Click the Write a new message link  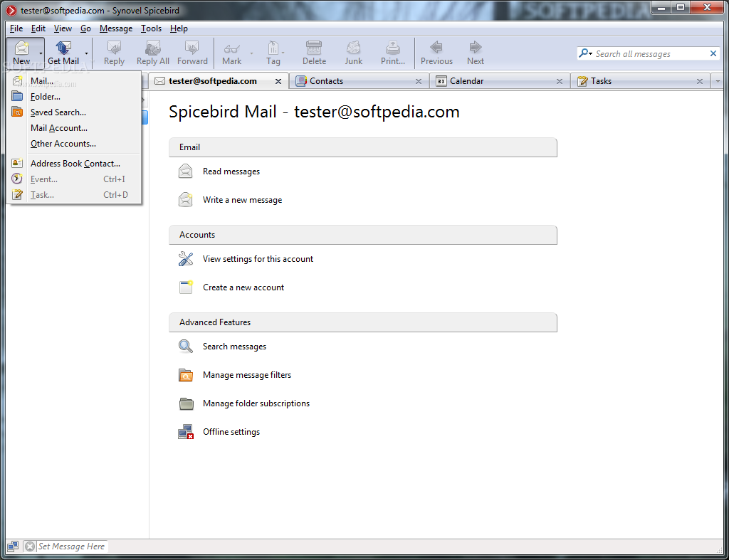(242, 200)
